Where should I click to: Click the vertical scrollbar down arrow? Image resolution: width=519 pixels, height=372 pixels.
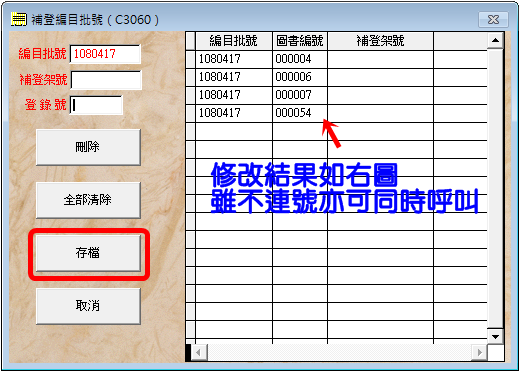tap(495, 336)
